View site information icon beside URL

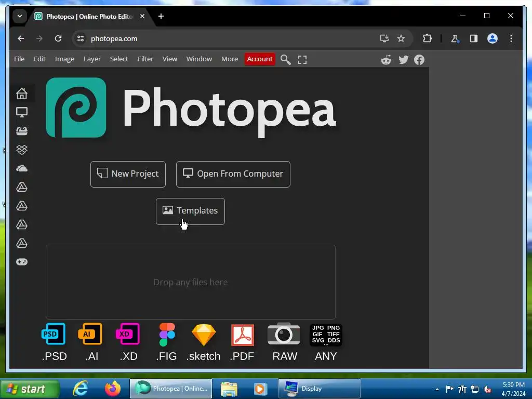coord(81,38)
